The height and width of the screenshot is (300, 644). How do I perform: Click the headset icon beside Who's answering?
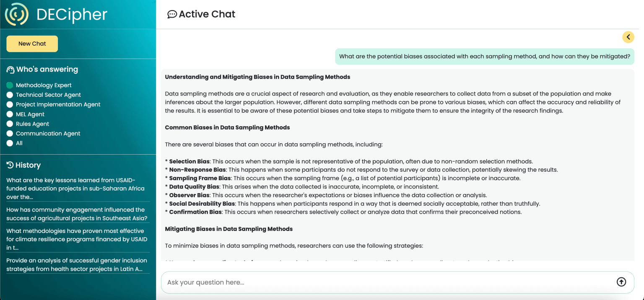pyautogui.click(x=10, y=70)
